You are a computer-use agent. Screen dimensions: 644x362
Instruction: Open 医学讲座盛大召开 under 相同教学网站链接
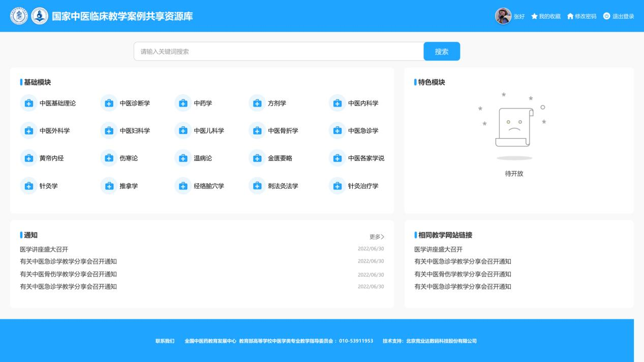pyautogui.click(x=438, y=249)
